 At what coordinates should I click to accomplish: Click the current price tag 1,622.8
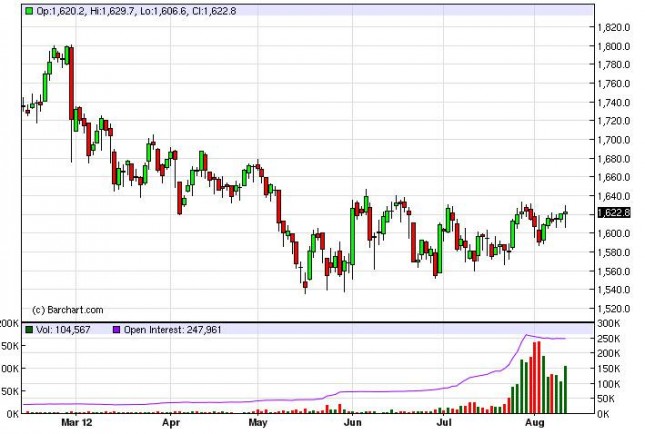613,213
